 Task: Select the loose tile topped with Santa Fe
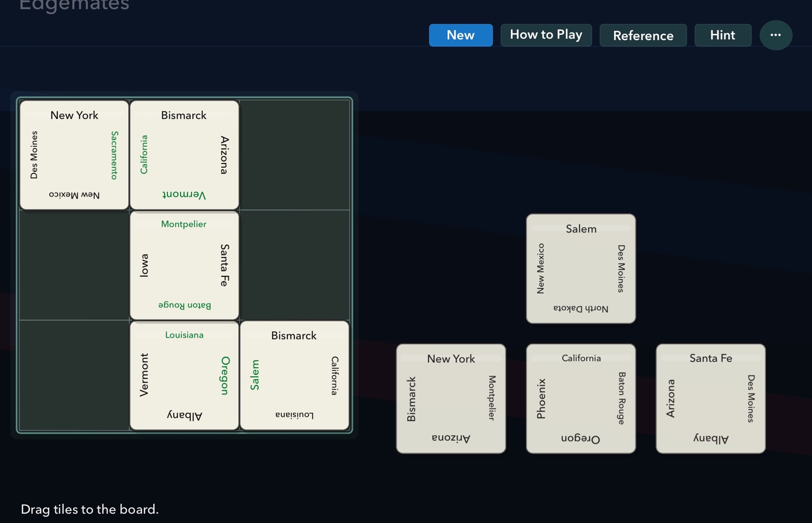pyautogui.click(x=710, y=399)
